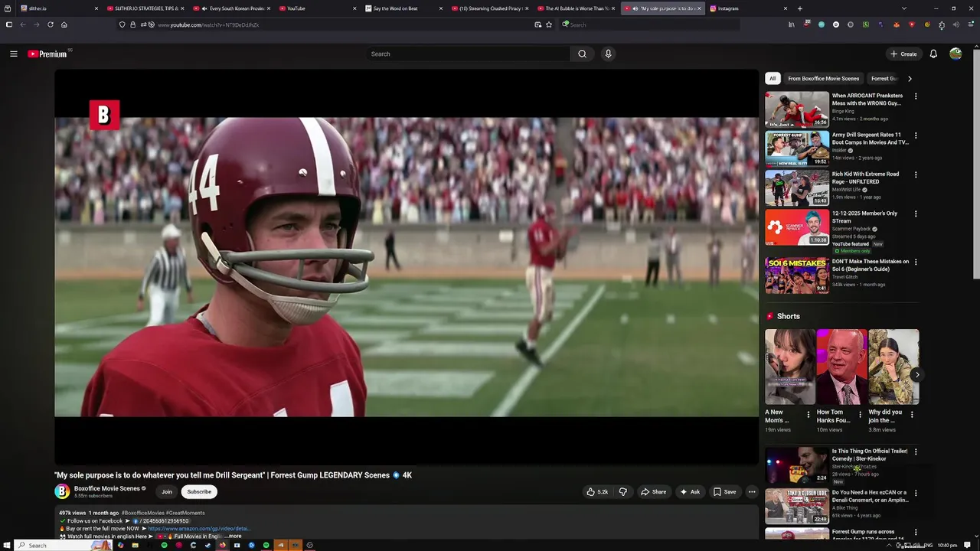Open options for 'Is This Thing On' video
Viewport: 980px width, 551px height.
pyautogui.click(x=916, y=452)
